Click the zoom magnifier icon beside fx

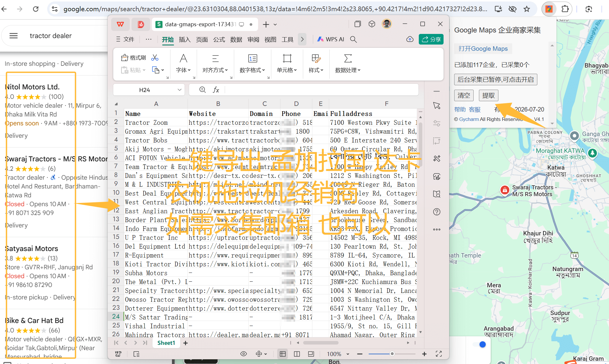tap(203, 90)
